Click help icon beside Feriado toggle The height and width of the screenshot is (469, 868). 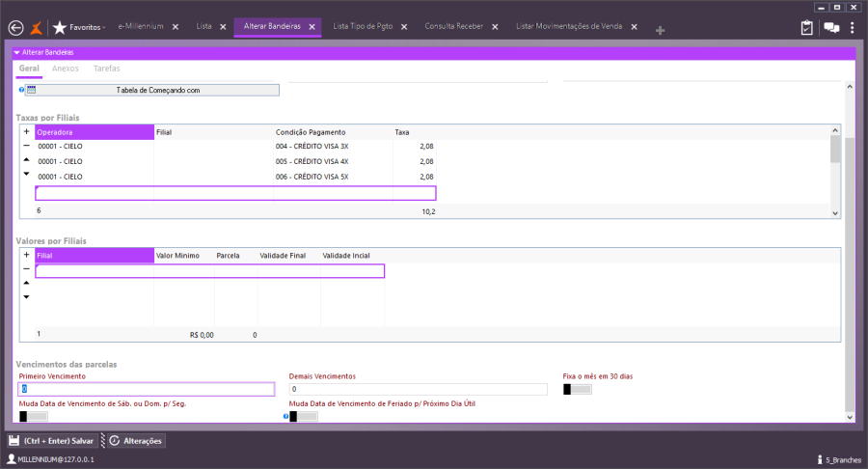(x=285, y=416)
